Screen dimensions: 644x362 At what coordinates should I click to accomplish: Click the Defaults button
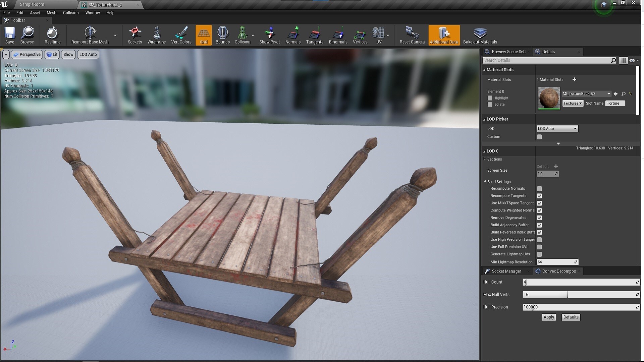(x=571, y=317)
